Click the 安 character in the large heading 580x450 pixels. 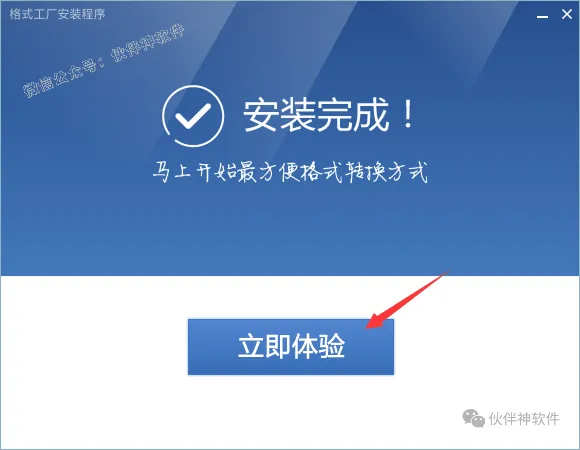click(x=260, y=115)
